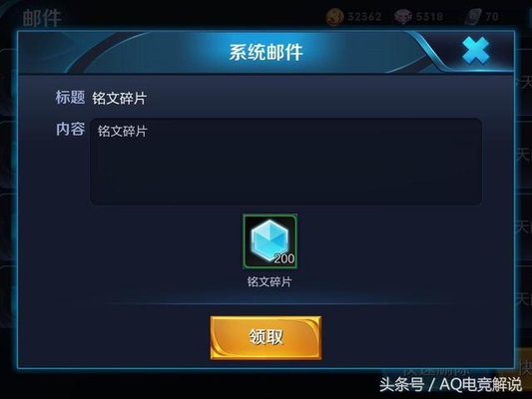This screenshot has height=399, width=532.
Task: Click the 内容 field label
Action: click(x=70, y=129)
